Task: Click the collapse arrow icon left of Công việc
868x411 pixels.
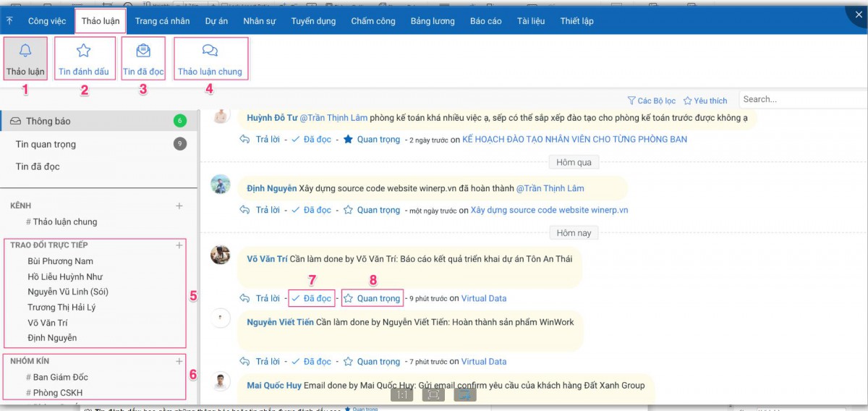Action: (x=9, y=21)
